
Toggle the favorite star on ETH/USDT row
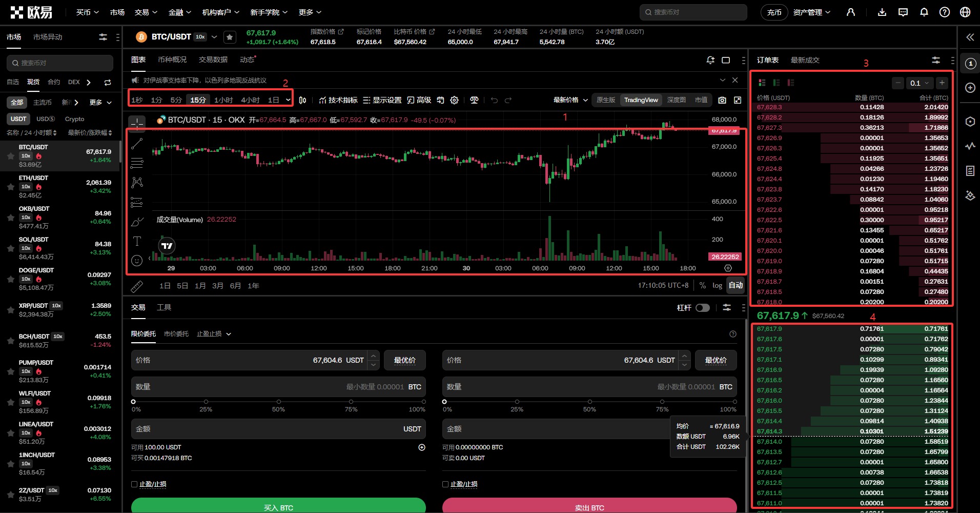[10, 187]
